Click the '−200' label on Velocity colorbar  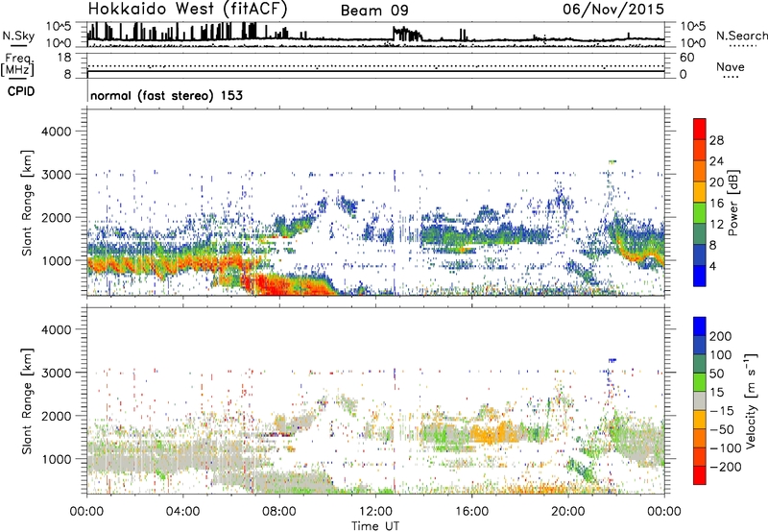click(725, 467)
